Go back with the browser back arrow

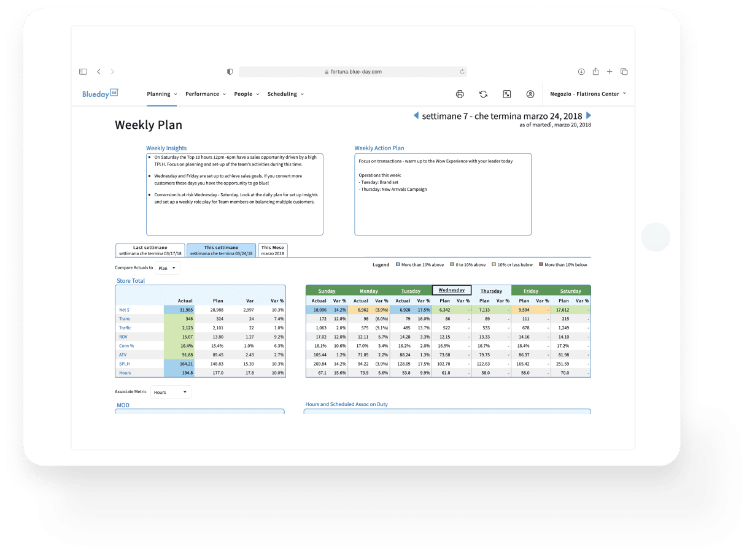(99, 72)
